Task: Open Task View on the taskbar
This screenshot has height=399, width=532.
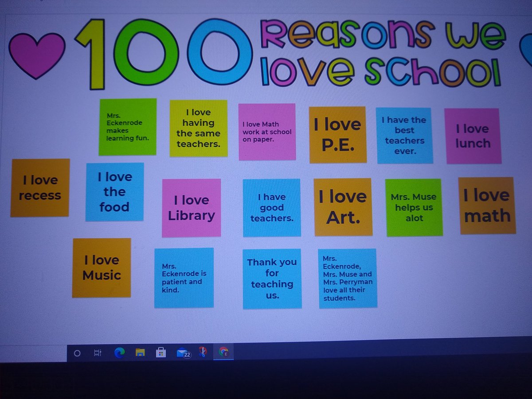Action: 98,353
